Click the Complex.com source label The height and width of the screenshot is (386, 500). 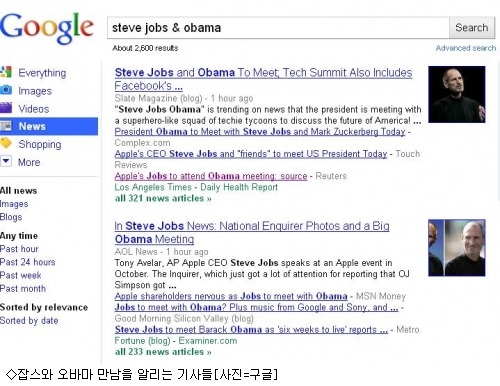(x=142, y=143)
